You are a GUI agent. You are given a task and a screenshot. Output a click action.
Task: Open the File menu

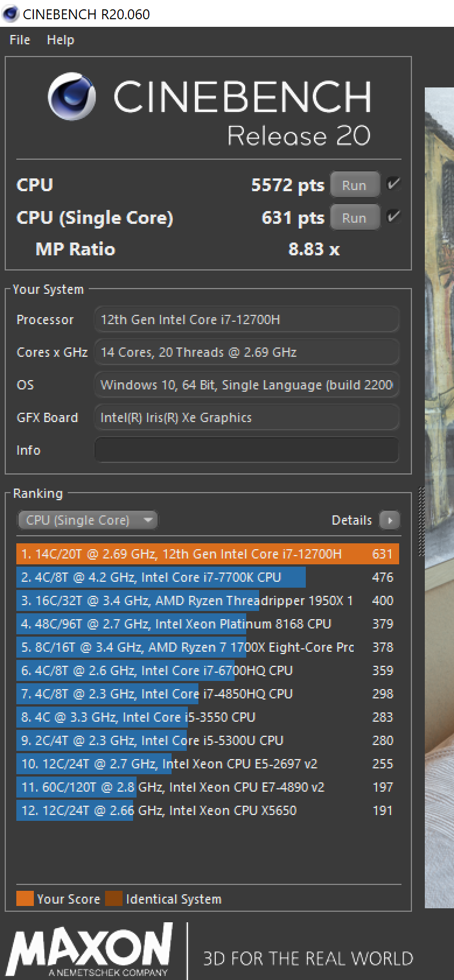20,40
